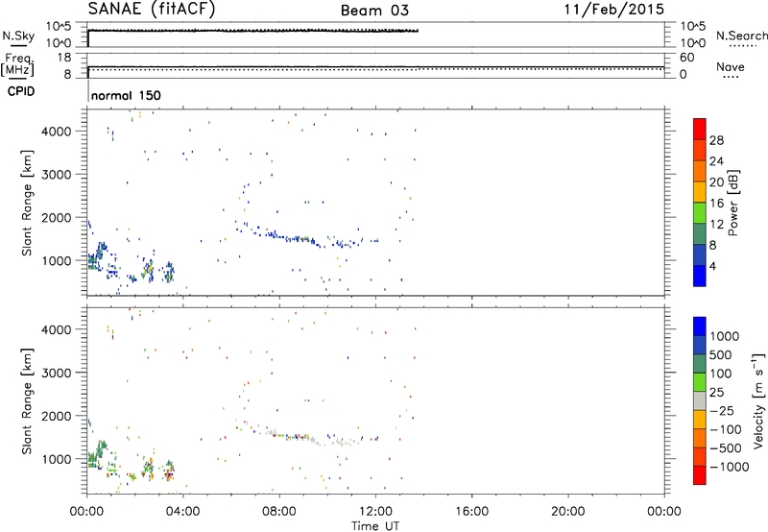Select the CPID row label

click(x=21, y=91)
